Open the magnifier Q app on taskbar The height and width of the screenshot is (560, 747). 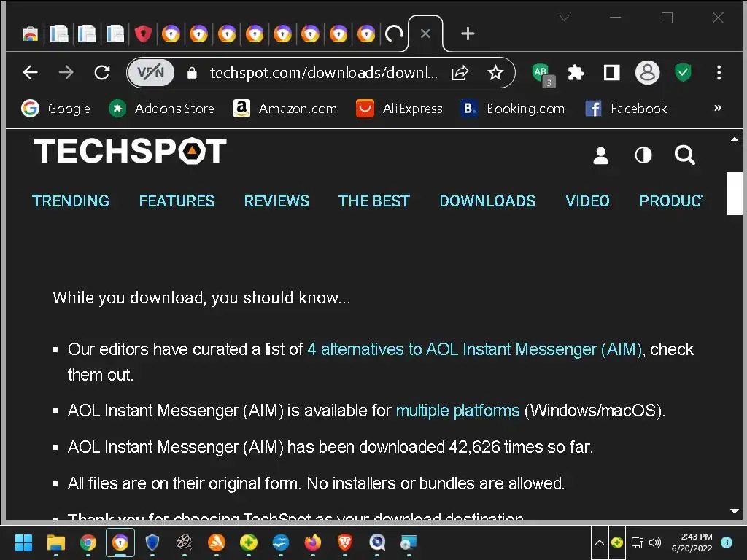[x=377, y=542]
